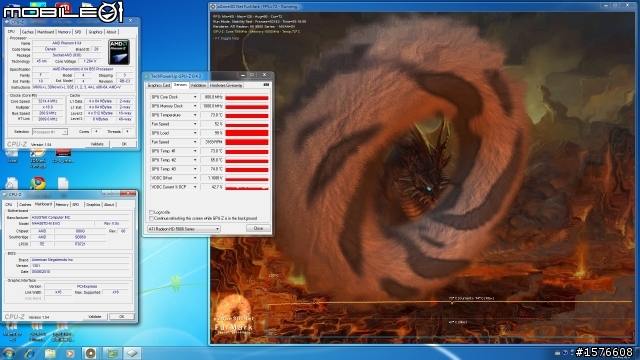Click Validate in bottom CPU-Z window
The image size is (640, 360).
(95, 316)
